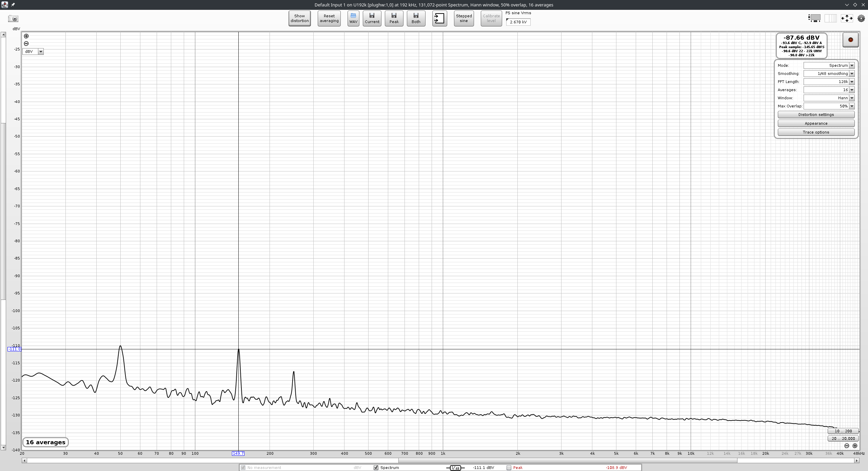The width and height of the screenshot is (868, 471).
Task: Save the Current trace
Action: point(372,18)
